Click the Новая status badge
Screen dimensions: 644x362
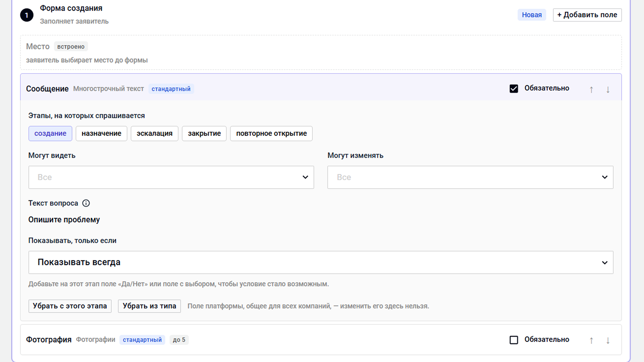pyautogui.click(x=532, y=15)
